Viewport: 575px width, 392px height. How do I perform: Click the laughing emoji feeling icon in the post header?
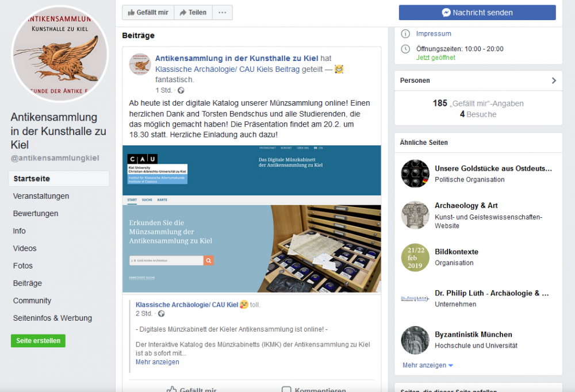point(339,69)
